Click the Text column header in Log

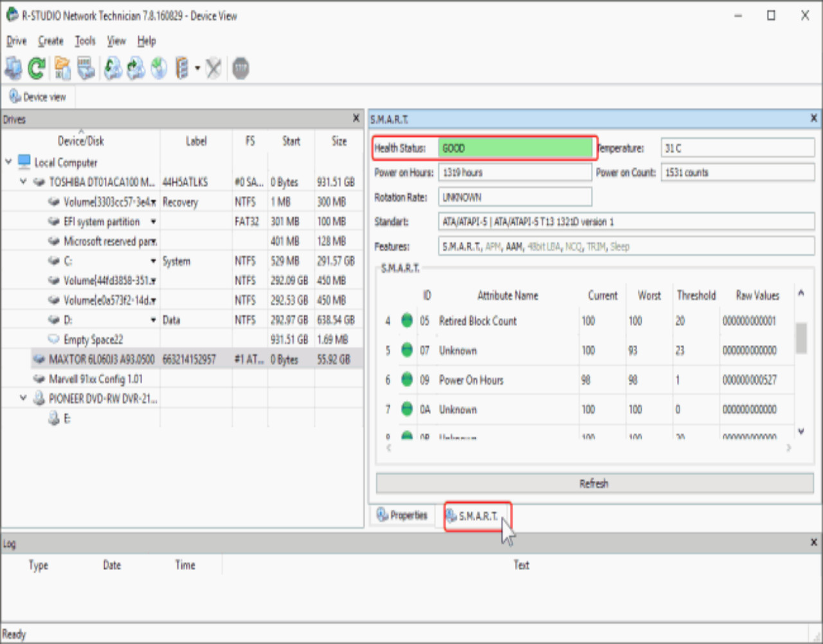(521, 565)
